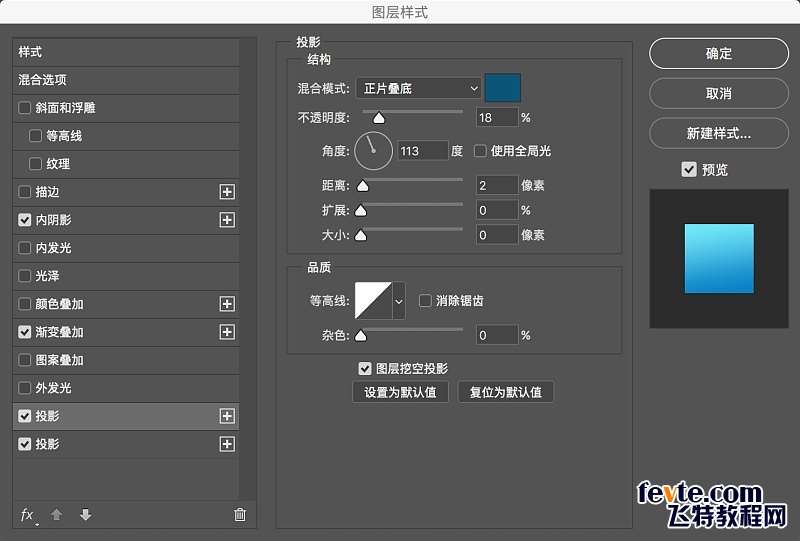The height and width of the screenshot is (541, 800).
Task: Click 大小 pixel value field
Action: 497,235
